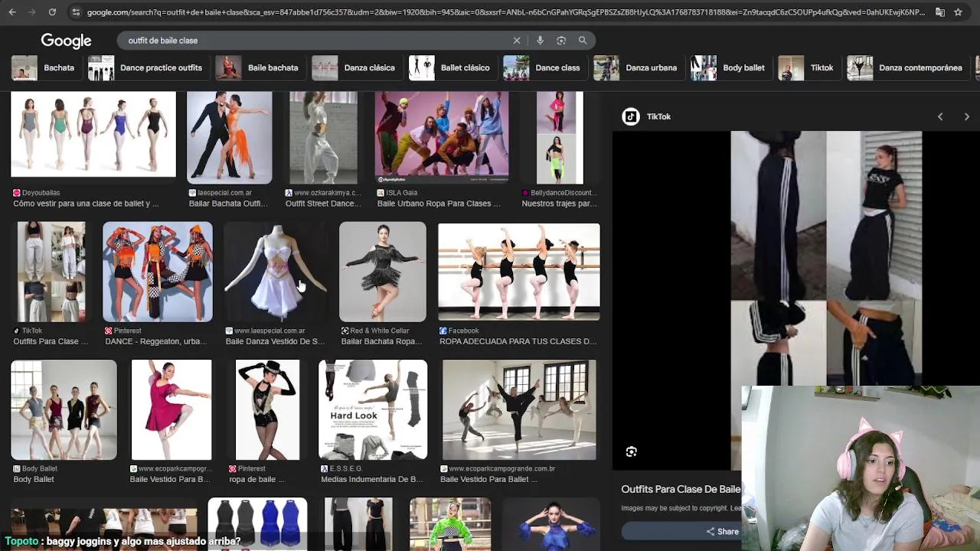Open 'Baile Danza Vestido De S...' link
980x551 pixels.
tap(275, 341)
